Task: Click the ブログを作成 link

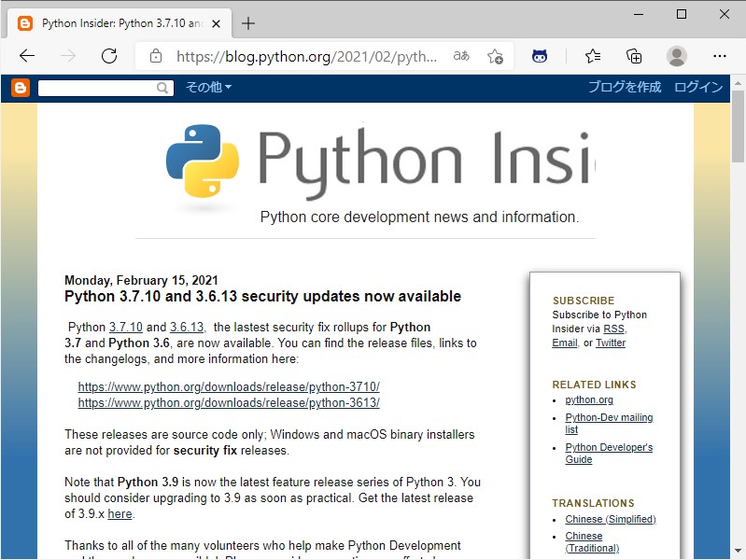Action: [625, 87]
